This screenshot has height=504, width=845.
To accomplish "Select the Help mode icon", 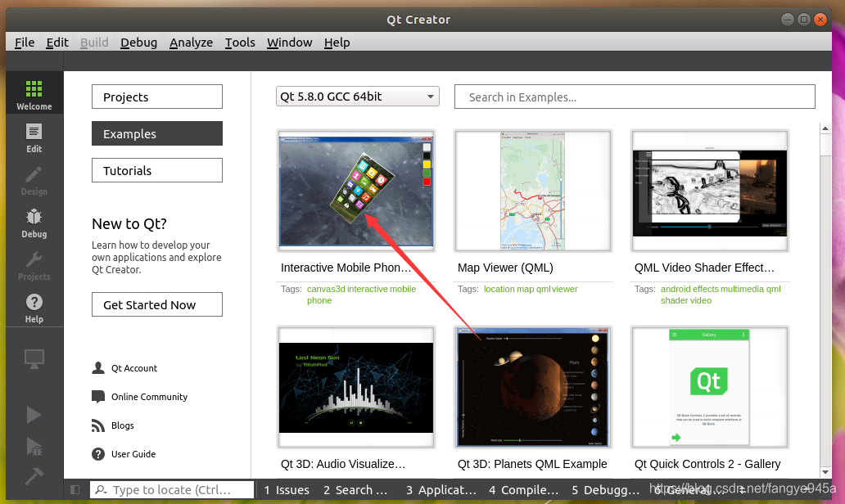I will point(34,304).
